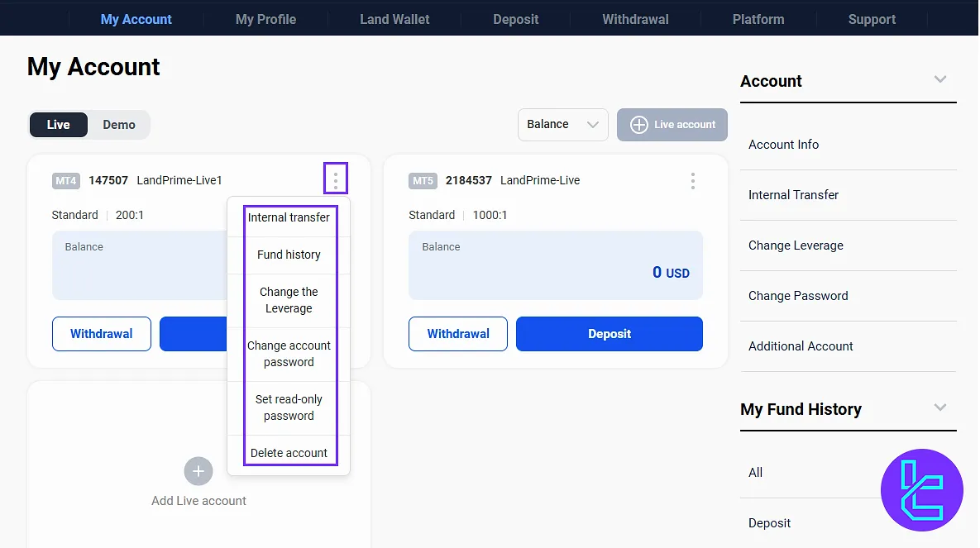The height and width of the screenshot is (548, 980).
Task: Click the MT4 platform badge
Action: click(66, 180)
